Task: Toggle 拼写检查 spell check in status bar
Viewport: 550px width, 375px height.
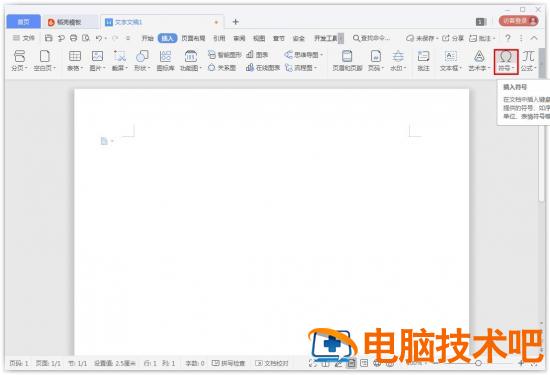Action: (x=229, y=363)
